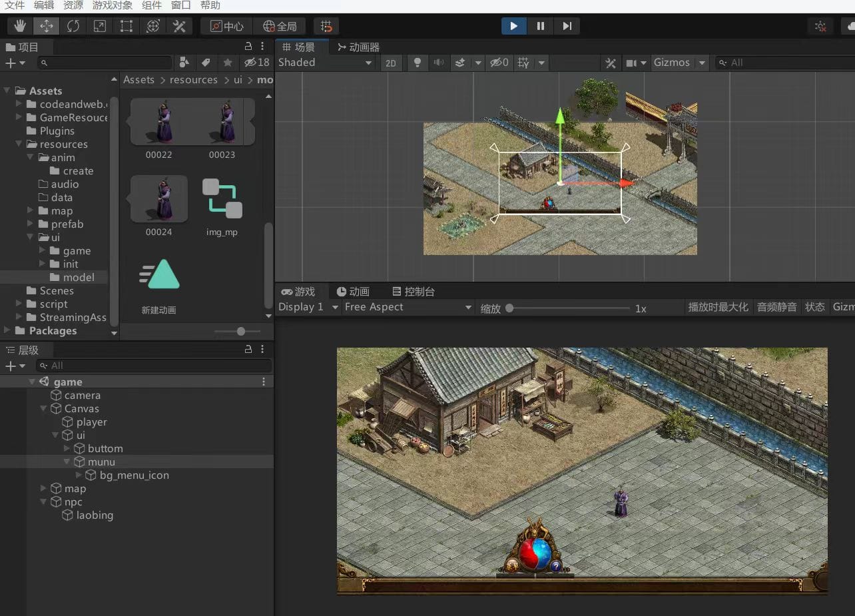Expand the map object in Hierarchy

click(44, 488)
